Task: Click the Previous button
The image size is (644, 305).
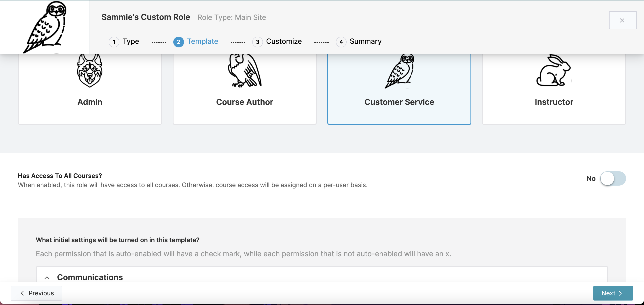Action: 36,293
